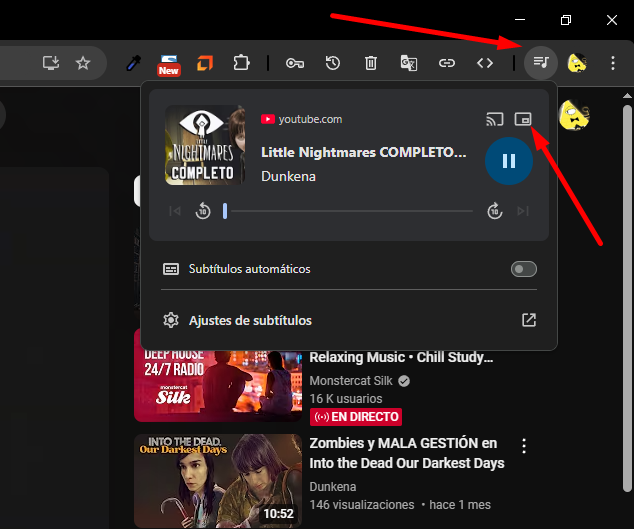The image size is (634, 529).
Task: Open the Chrome three-dot menu
Action: (613, 63)
